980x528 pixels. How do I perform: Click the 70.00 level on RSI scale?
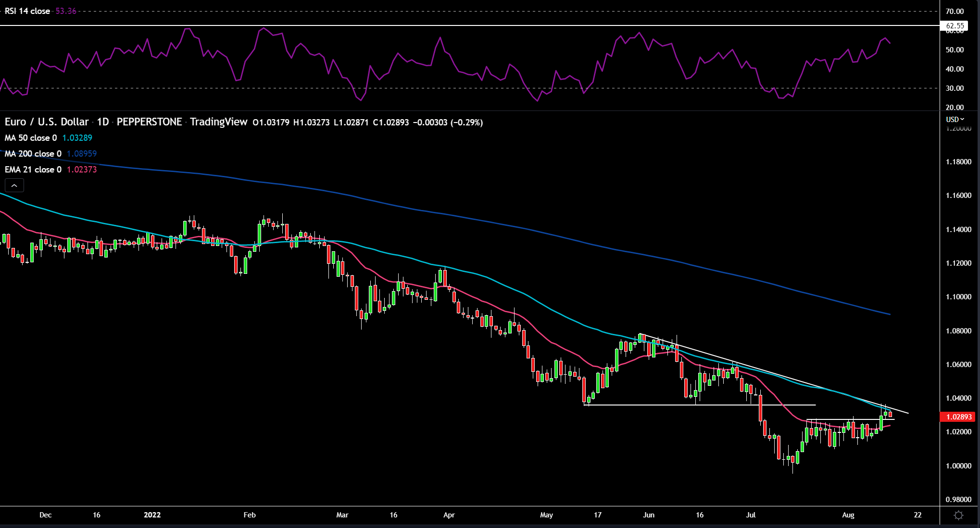955,12
